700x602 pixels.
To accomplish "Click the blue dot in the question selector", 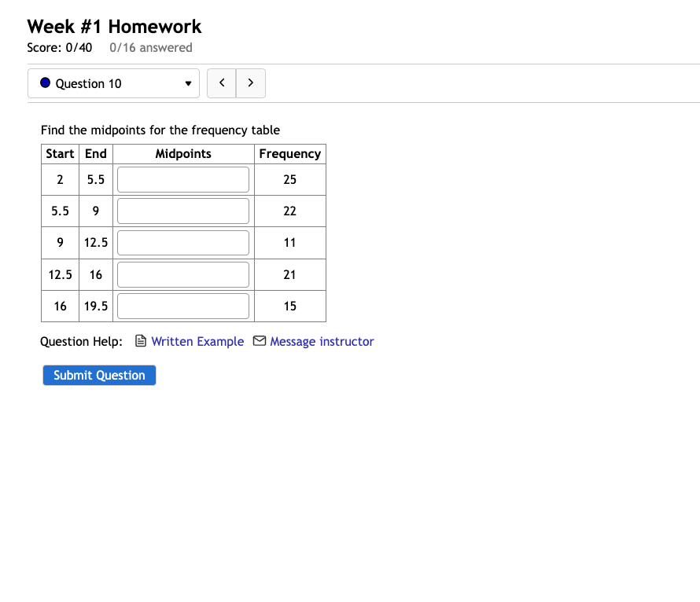I will pos(45,83).
